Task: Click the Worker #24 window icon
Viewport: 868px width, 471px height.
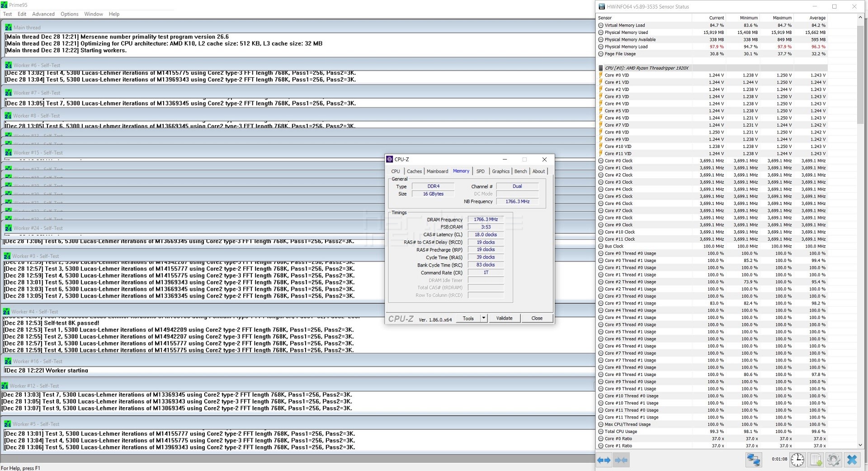Action: (x=8, y=228)
